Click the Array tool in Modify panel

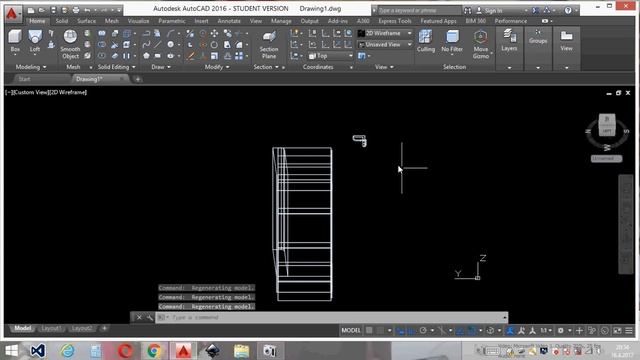click(x=239, y=56)
